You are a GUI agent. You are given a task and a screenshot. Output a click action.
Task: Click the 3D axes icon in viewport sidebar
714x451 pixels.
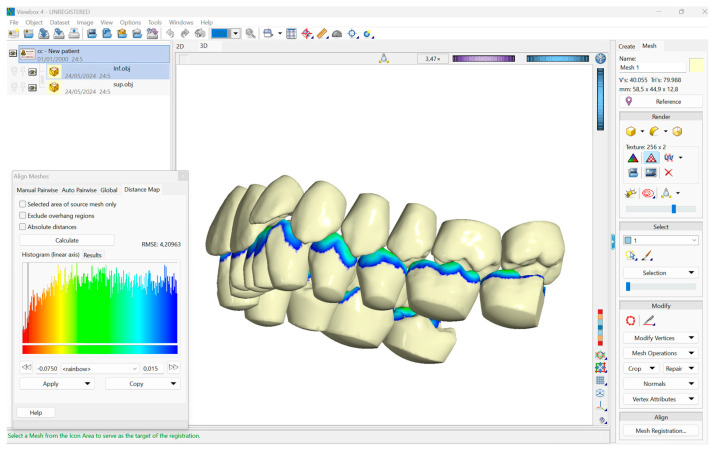tap(601, 405)
